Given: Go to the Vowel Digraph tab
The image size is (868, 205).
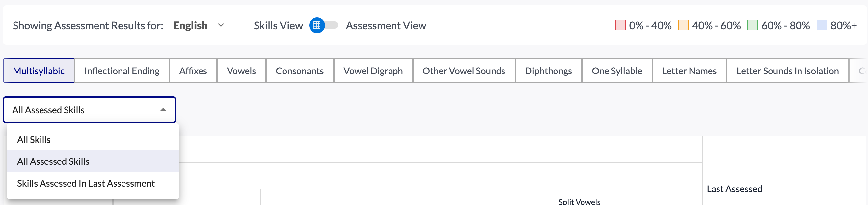Looking at the screenshot, I should [x=373, y=71].
